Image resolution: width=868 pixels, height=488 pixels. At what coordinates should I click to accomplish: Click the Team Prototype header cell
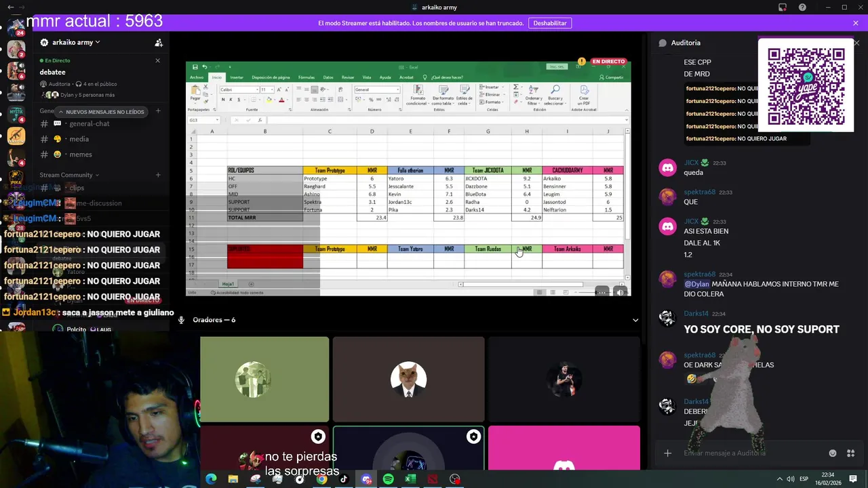click(330, 170)
